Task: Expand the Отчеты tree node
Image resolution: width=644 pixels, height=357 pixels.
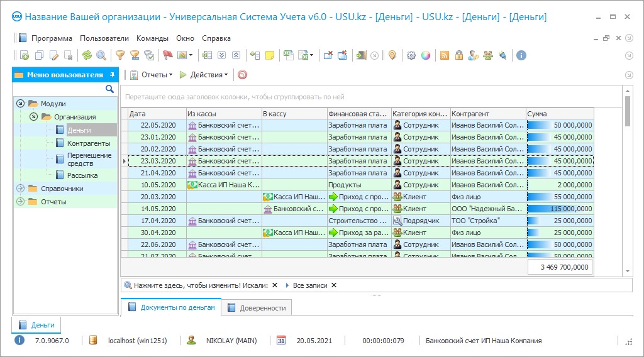Action: (20, 202)
